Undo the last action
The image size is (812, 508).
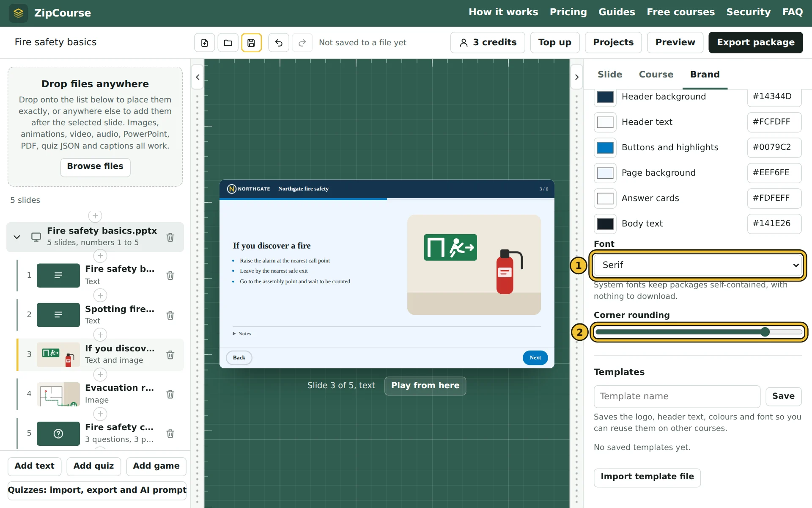coord(279,43)
